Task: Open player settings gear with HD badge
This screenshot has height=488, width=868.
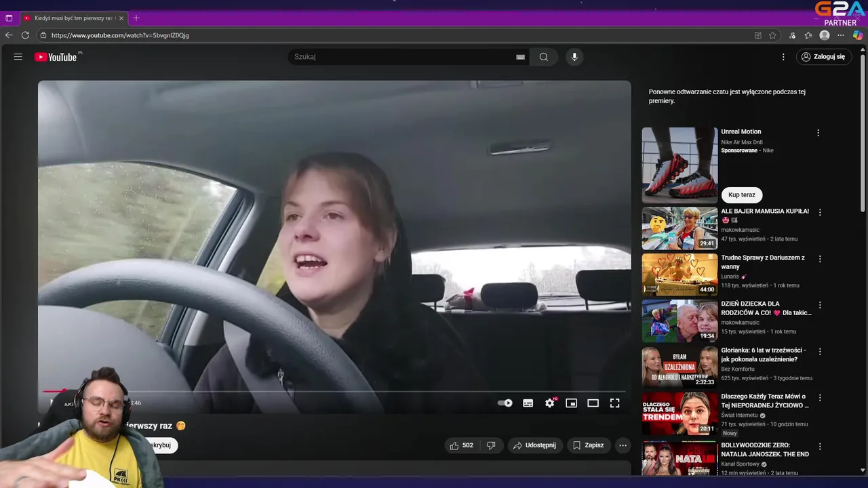Action: (x=550, y=403)
